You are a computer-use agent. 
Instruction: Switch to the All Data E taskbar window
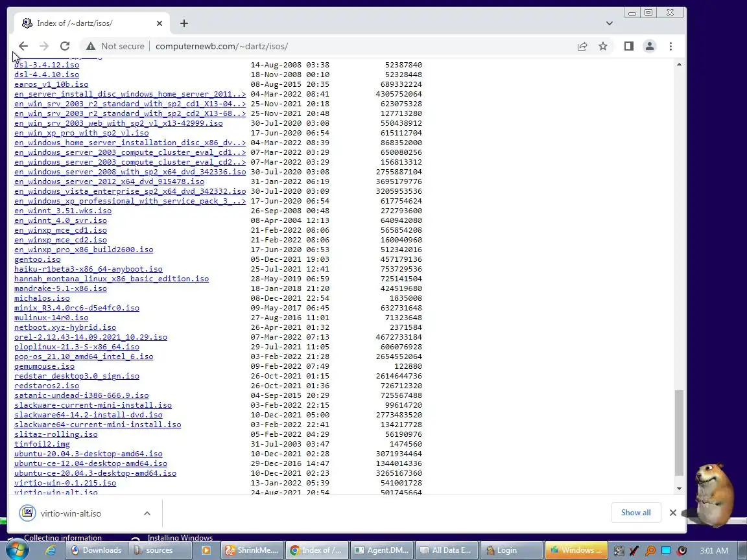[x=446, y=550]
